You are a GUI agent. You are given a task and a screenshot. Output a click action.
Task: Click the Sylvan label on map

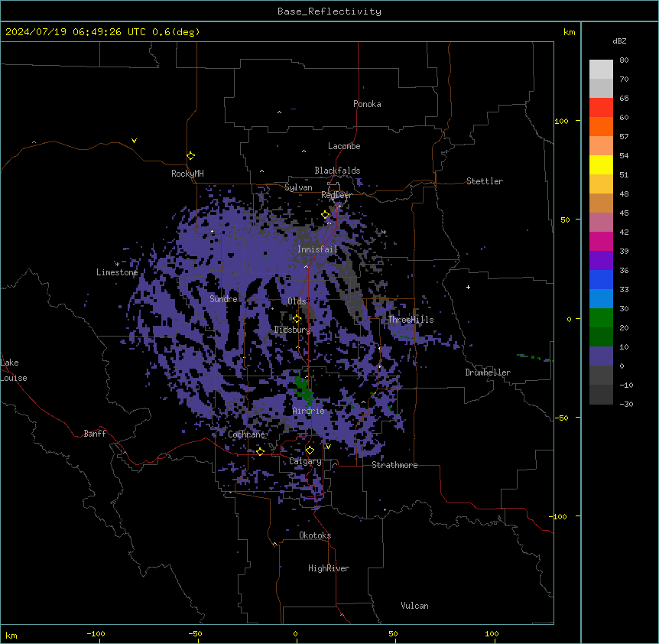click(x=298, y=187)
